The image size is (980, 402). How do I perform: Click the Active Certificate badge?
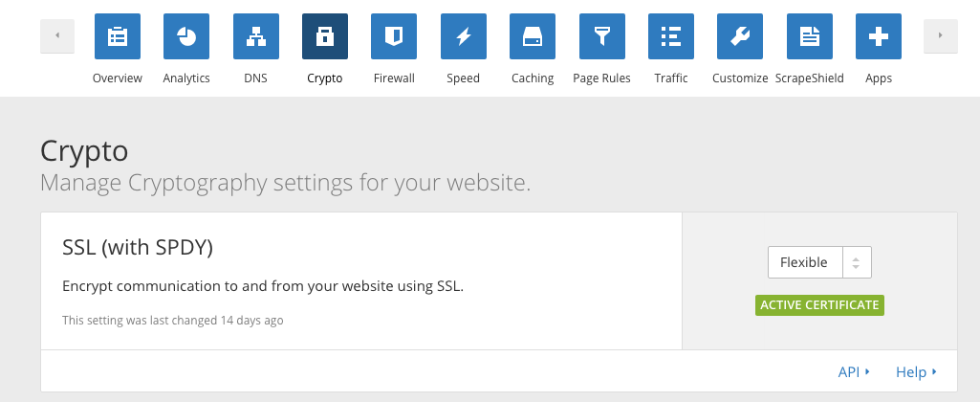[x=819, y=305]
